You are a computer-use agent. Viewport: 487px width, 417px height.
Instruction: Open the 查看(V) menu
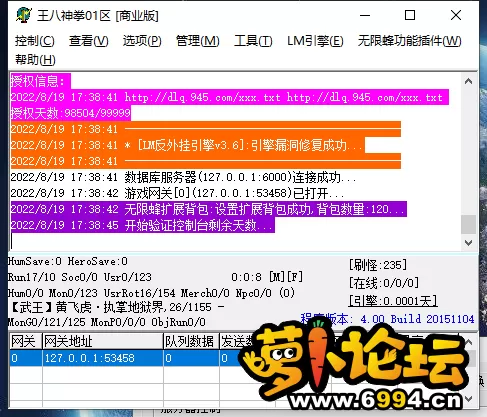coord(89,41)
